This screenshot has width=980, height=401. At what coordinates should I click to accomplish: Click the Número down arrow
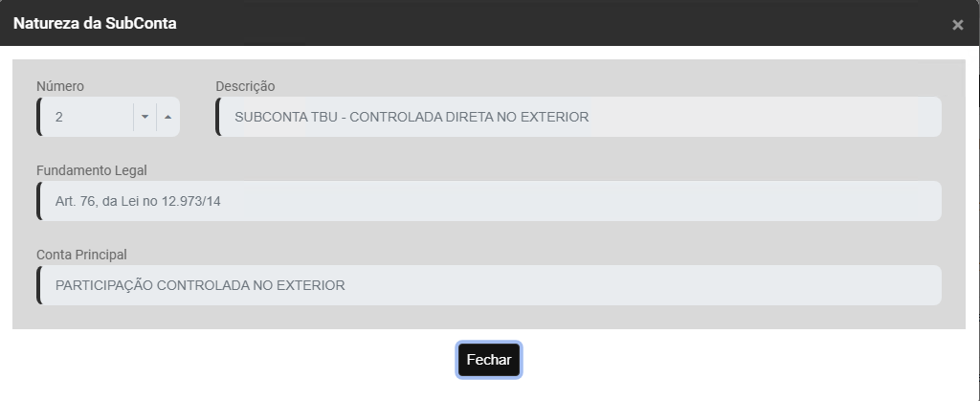(145, 117)
